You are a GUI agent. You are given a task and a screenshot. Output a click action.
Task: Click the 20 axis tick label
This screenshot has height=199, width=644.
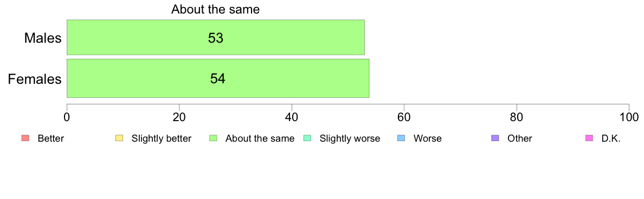[179, 117]
